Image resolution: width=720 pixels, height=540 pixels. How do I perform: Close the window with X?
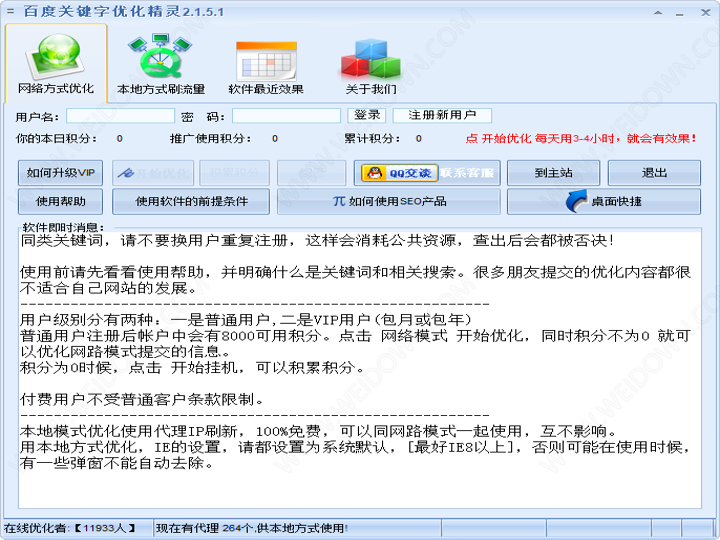coord(705,12)
